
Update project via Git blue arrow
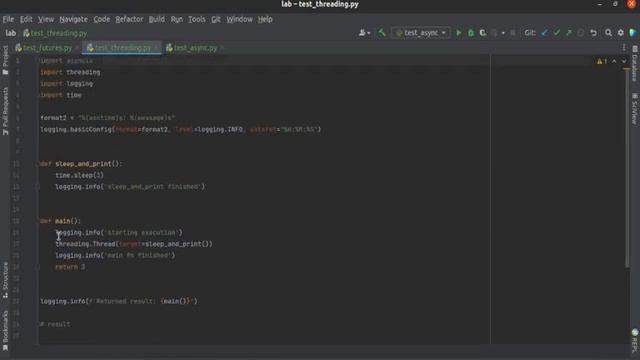coord(544,33)
